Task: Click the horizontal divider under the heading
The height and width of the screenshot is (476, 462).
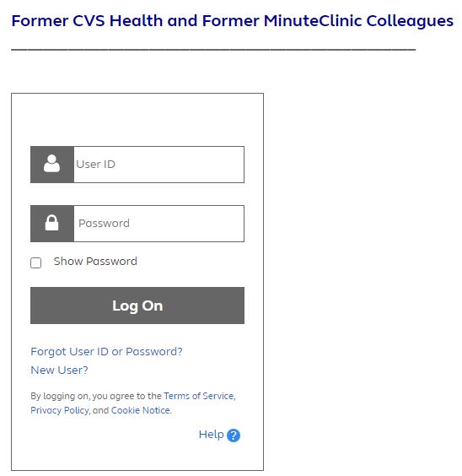Action: pos(213,49)
